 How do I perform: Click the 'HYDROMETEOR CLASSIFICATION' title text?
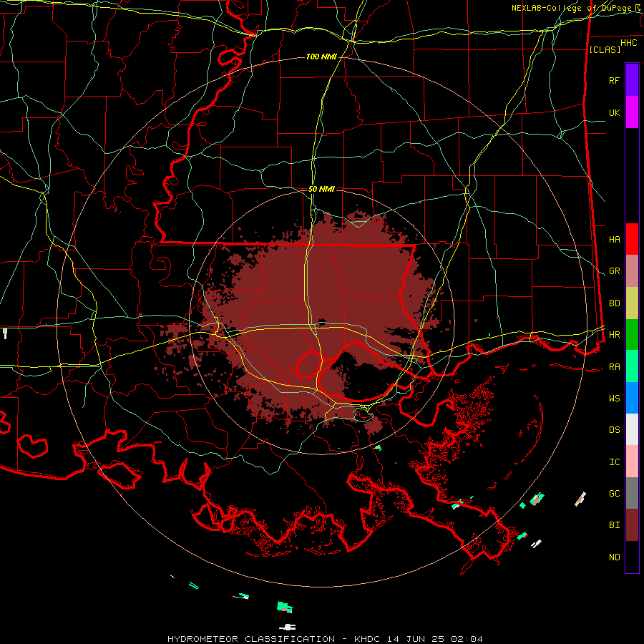click(x=251, y=639)
